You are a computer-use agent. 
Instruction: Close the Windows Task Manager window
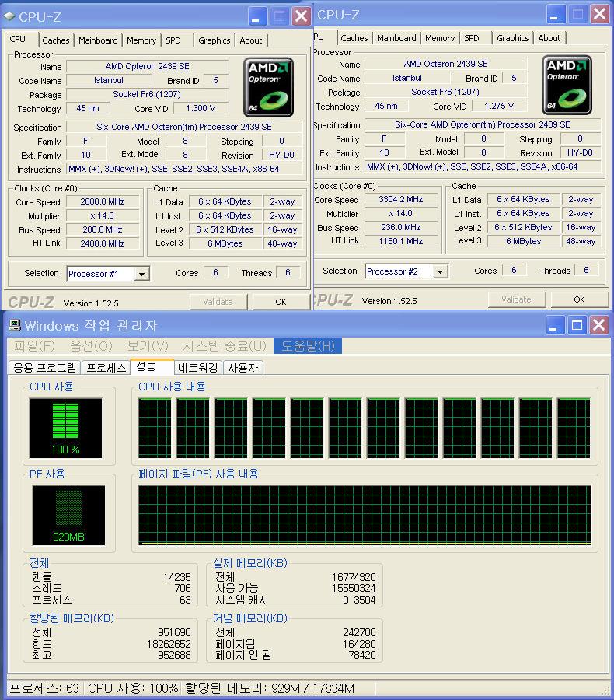coord(599,325)
